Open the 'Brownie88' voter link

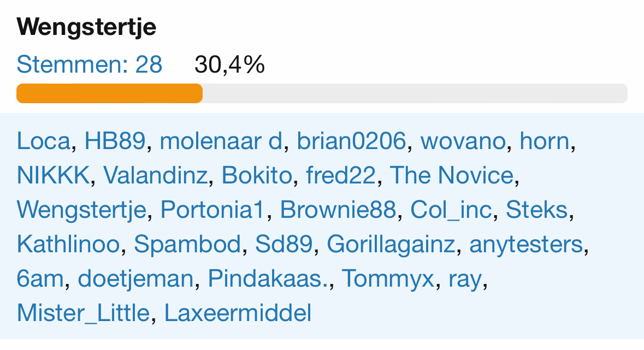tap(338, 210)
